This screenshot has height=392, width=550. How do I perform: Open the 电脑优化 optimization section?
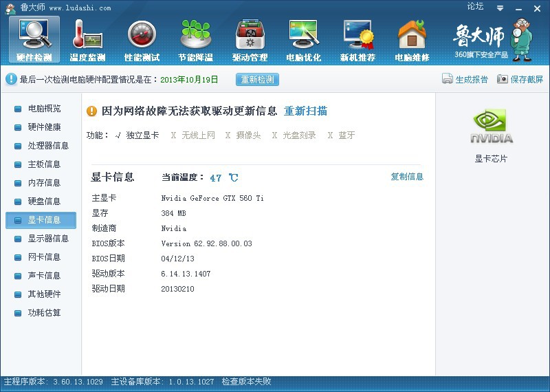tap(303, 40)
